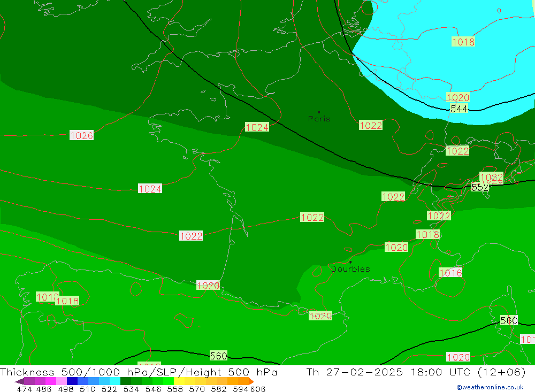
Task: Click the 1024 label over Brittany
Action: (257, 127)
